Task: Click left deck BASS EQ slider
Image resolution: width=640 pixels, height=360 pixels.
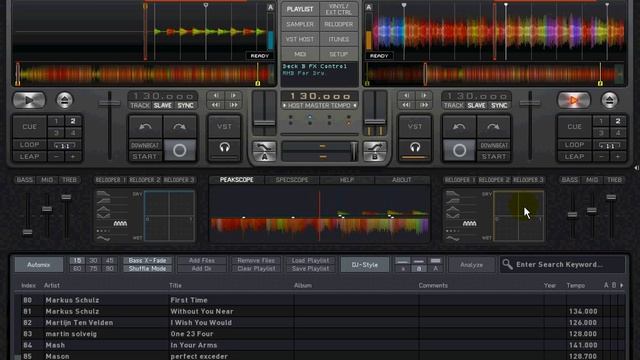Action: click(27, 232)
